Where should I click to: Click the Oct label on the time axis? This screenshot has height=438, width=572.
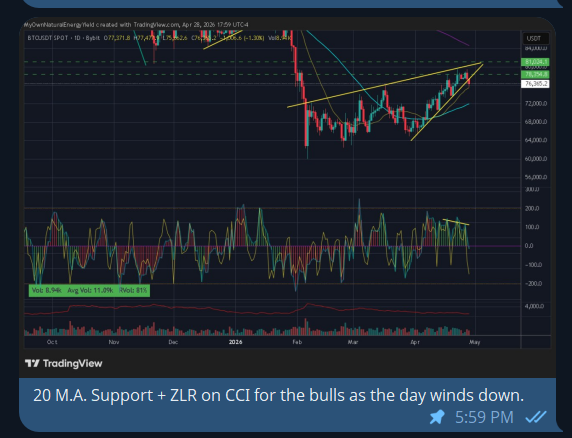52,342
